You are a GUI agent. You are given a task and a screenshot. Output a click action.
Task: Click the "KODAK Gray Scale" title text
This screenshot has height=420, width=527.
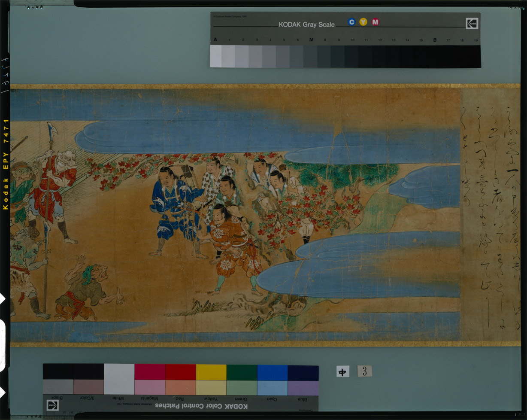(x=306, y=24)
